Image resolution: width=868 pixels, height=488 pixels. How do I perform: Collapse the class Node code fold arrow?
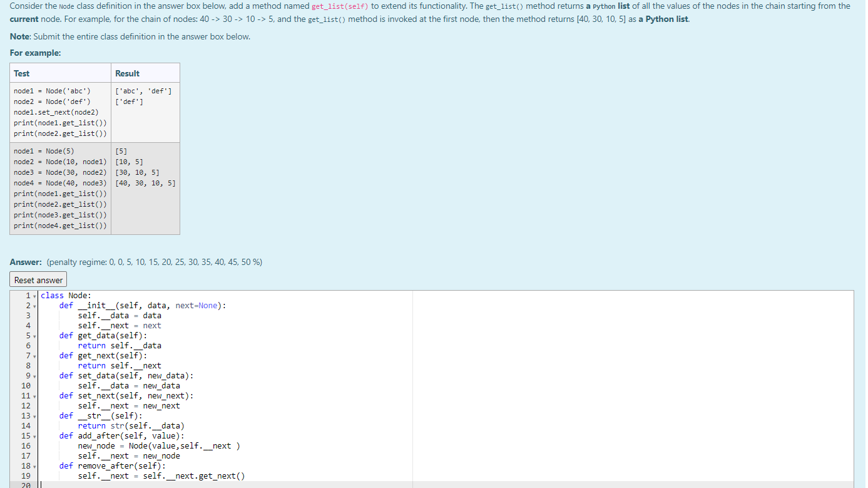pos(36,295)
